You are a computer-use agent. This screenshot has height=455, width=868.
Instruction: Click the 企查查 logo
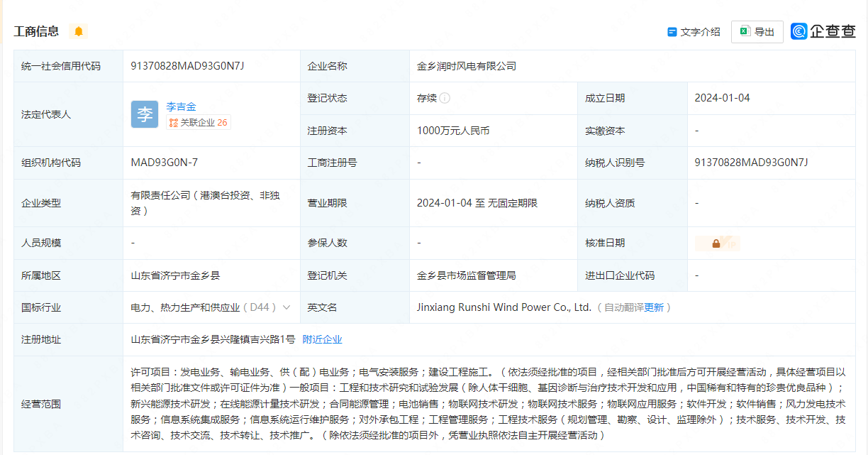(x=823, y=31)
